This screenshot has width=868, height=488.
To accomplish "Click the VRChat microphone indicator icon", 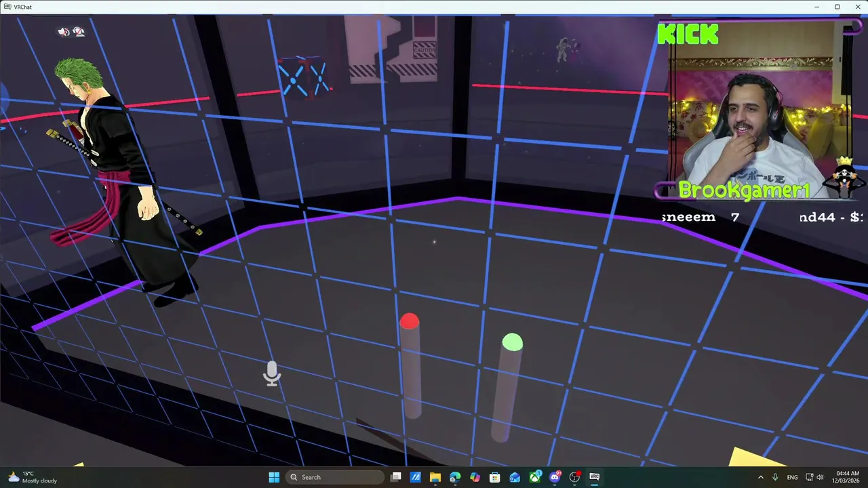I will 272,373.
